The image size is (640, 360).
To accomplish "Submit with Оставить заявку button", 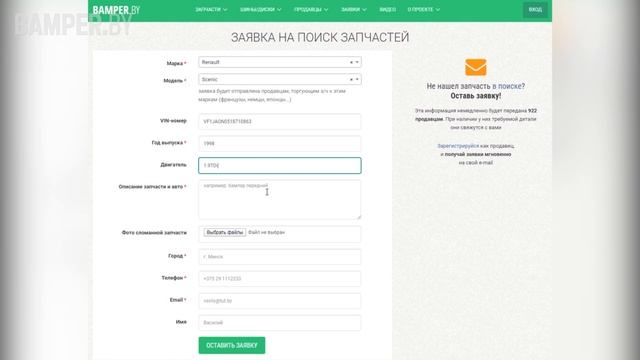I will click(232, 345).
